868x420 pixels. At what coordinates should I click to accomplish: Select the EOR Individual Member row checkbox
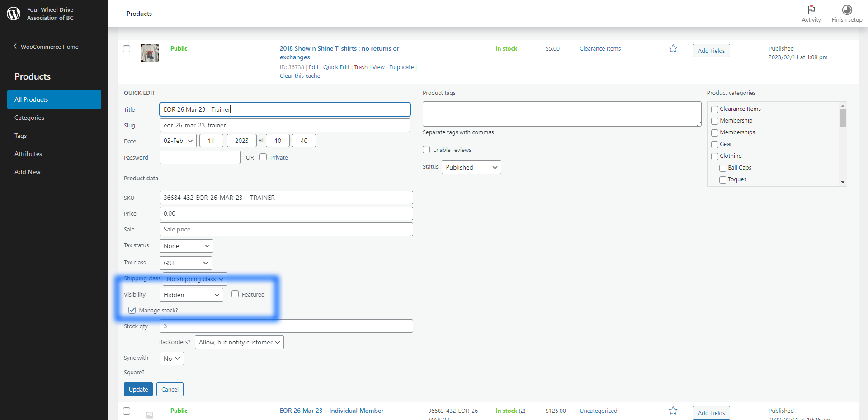point(127,411)
